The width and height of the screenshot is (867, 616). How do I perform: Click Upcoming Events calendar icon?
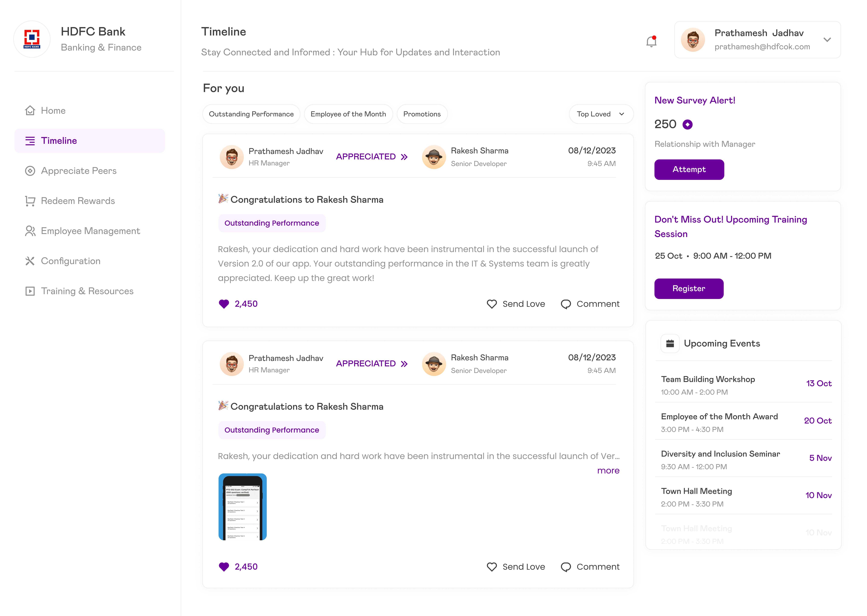tap(670, 343)
